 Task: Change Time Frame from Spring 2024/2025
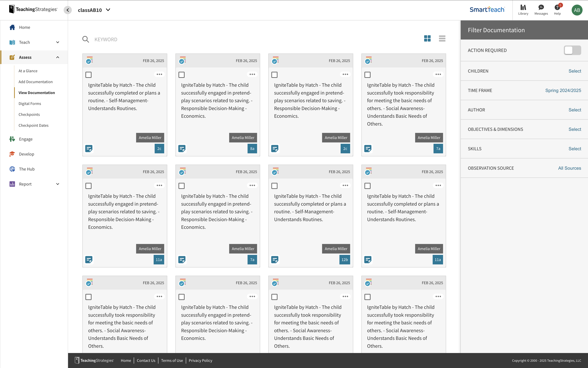click(563, 90)
